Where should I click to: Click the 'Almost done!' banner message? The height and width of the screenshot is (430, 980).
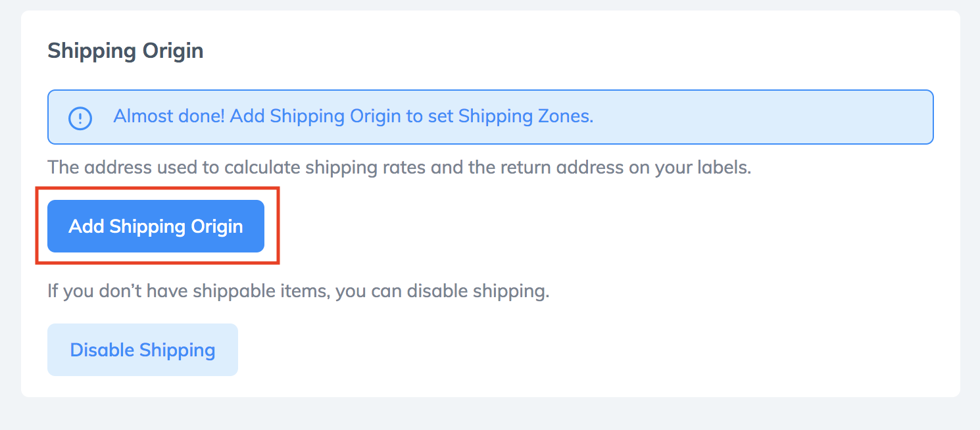click(x=353, y=116)
